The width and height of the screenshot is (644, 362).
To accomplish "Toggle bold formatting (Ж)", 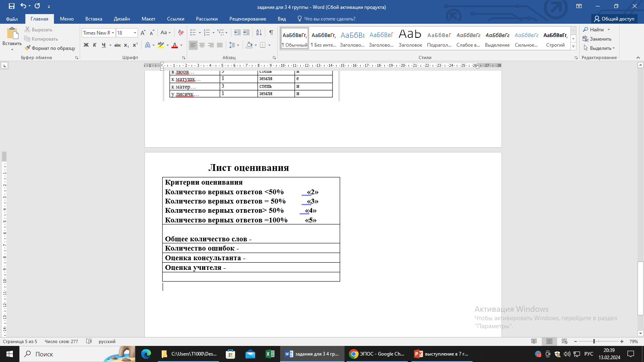I will click(x=86, y=45).
